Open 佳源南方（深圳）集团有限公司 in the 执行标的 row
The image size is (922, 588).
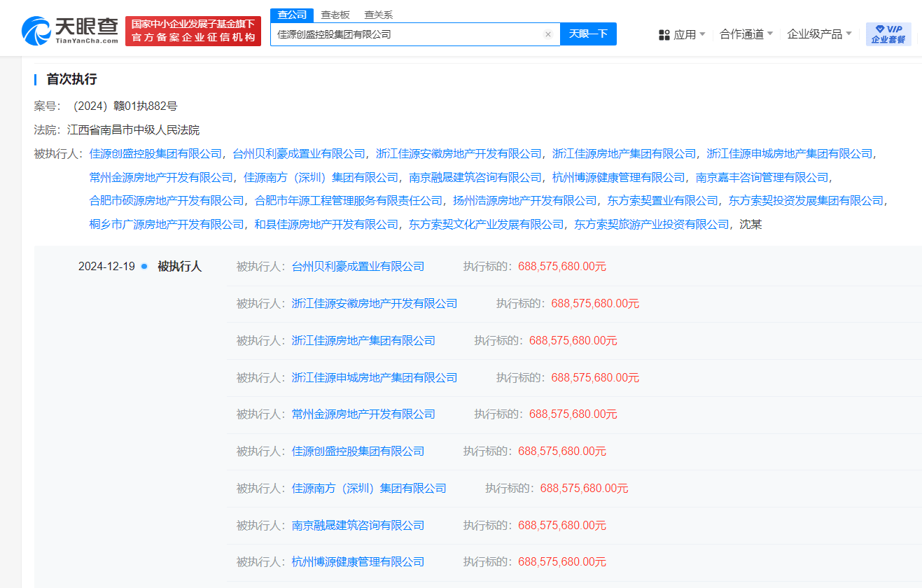pyautogui.click(x=369, y=488)
